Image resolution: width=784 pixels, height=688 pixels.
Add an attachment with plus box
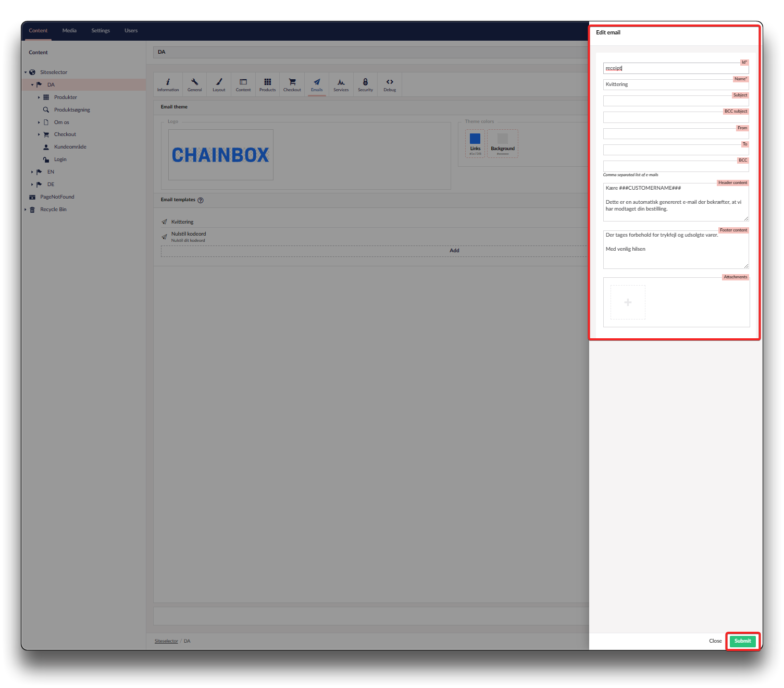(x=628, y=302)
